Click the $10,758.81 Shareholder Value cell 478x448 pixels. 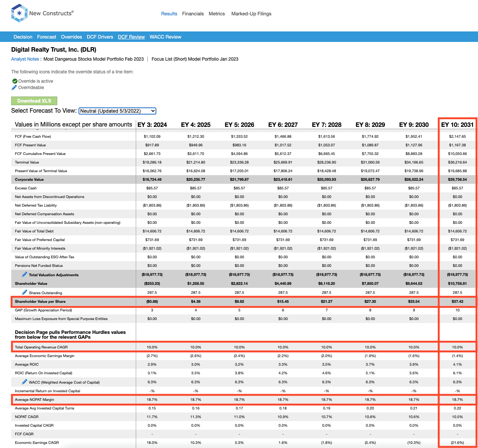[457, 284]
